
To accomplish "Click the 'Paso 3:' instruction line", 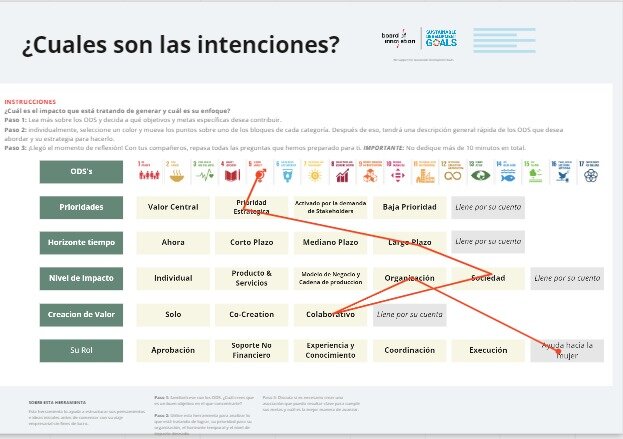I will pos(265,148).
